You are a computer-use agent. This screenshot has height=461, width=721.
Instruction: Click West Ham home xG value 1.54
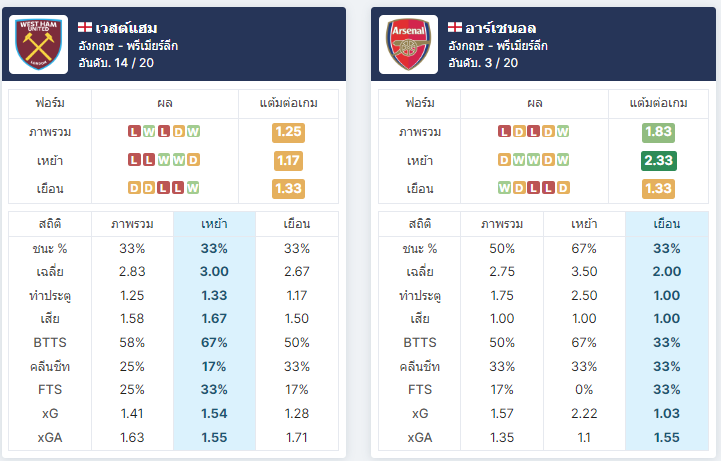[x=214, y=414]
